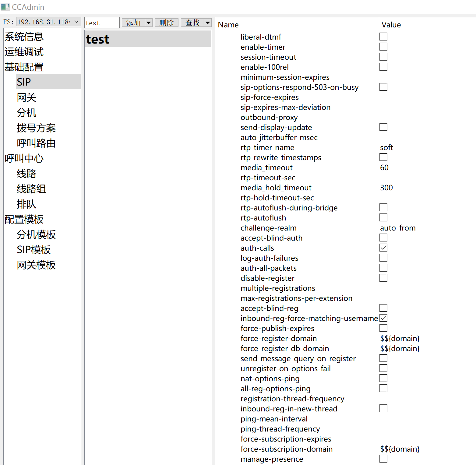
Task: Click the challenge-realm value auto_from
Action: click(x=398, y=228)
